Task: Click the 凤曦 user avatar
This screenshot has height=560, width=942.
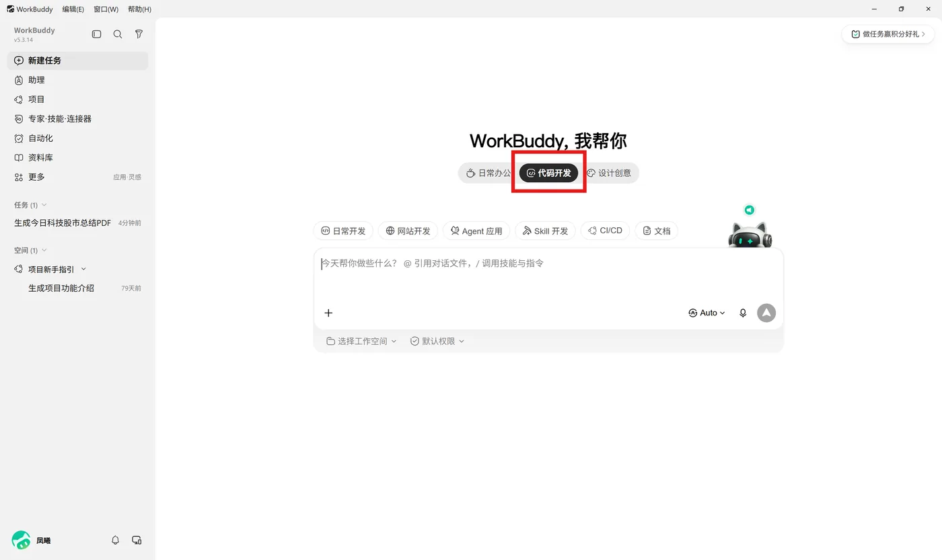Action: pyautogui.click(x=21, y=540)
